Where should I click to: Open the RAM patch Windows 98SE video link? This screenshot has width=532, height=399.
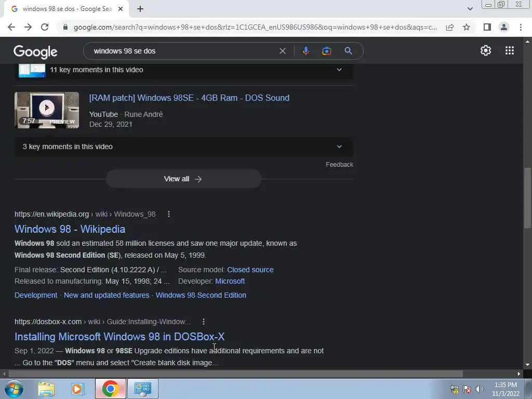click(189, 98)
